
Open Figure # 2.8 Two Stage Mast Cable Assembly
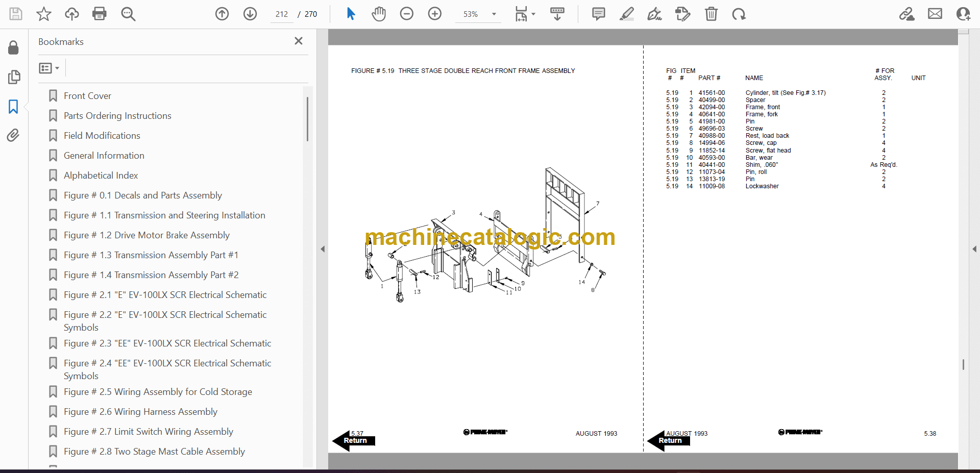pos(154,452)
